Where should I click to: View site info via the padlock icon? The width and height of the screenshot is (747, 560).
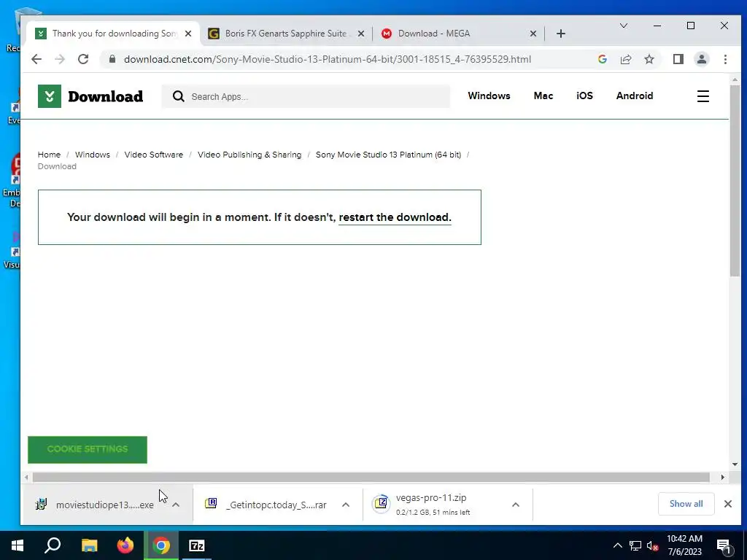pyautogui.click(x=112, y=59)
